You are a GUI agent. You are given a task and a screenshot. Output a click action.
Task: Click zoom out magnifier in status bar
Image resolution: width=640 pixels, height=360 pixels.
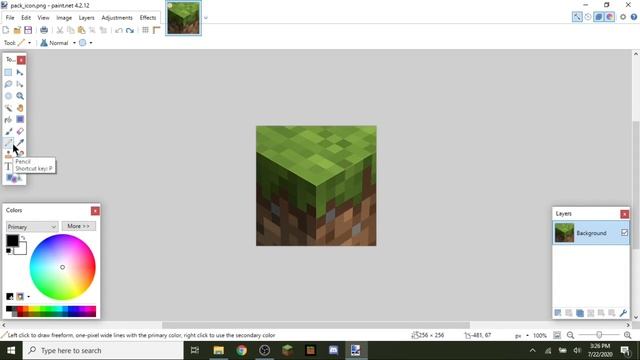[x=570, y=335]
